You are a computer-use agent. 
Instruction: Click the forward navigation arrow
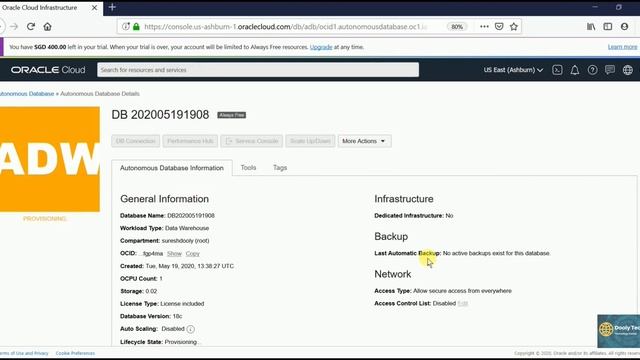pos(14,27)
